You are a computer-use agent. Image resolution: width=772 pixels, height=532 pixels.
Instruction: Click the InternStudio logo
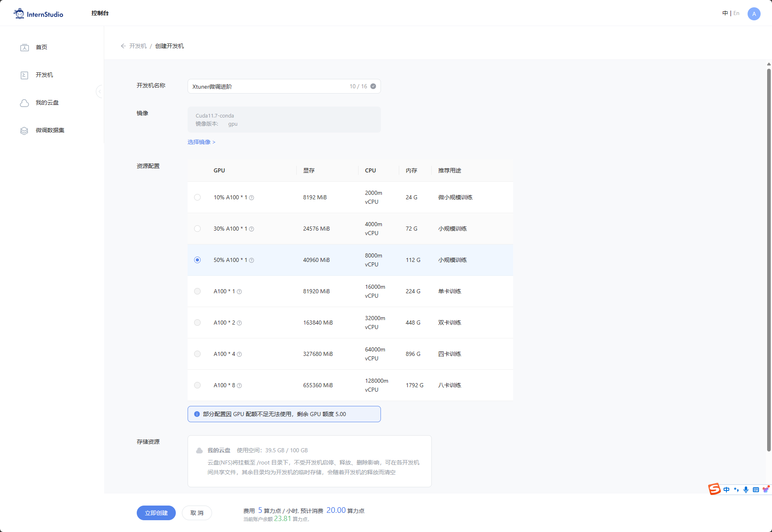pyautogui.click(x=38, y=14)
